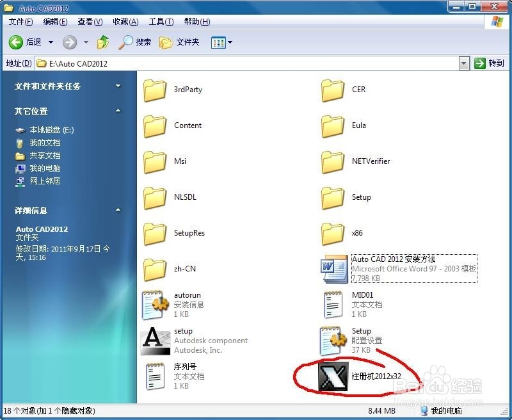Image resolution: width=512 pixels, height=420 pixels.
Task: Go up one folder level
Action: pyautogui.click(x=103, y=42)
